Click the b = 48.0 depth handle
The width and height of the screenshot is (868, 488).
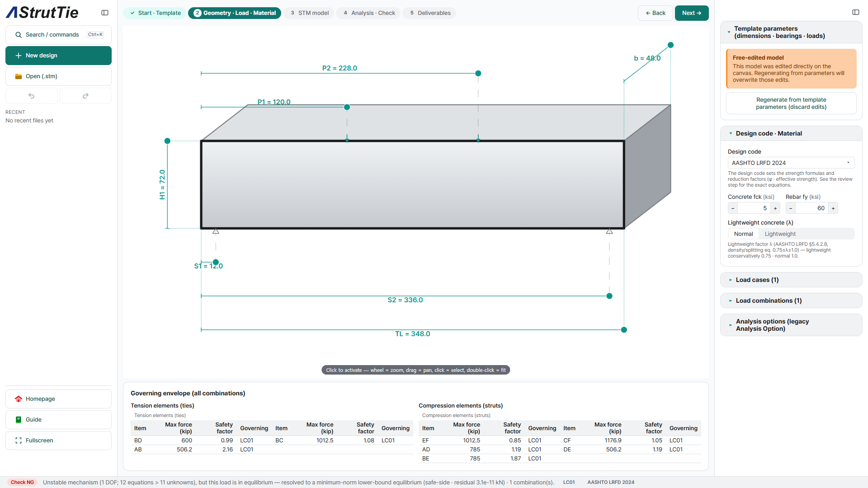(x=671, y=45)
